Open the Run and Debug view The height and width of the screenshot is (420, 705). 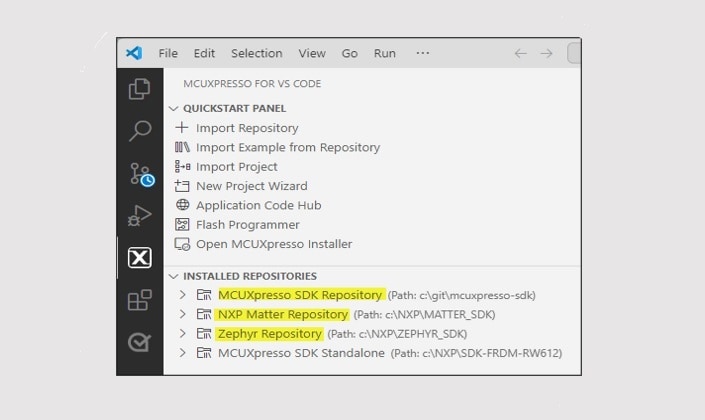(140, 216)
